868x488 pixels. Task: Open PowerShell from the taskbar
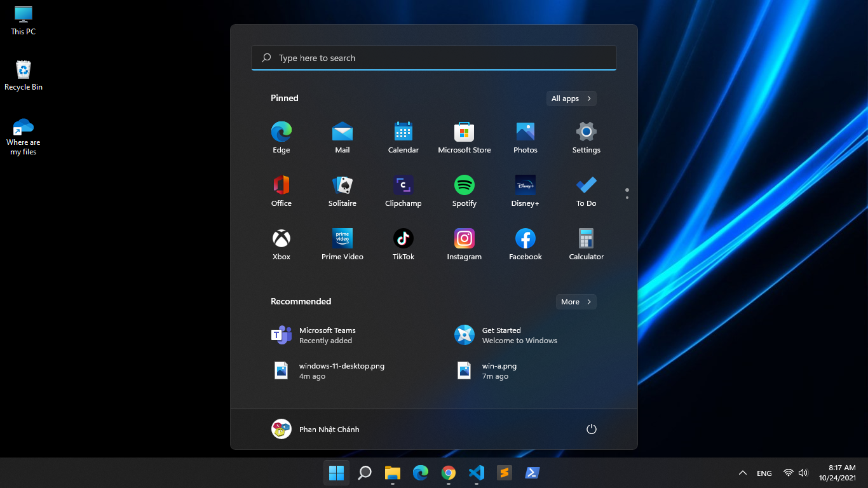[532, 473]
